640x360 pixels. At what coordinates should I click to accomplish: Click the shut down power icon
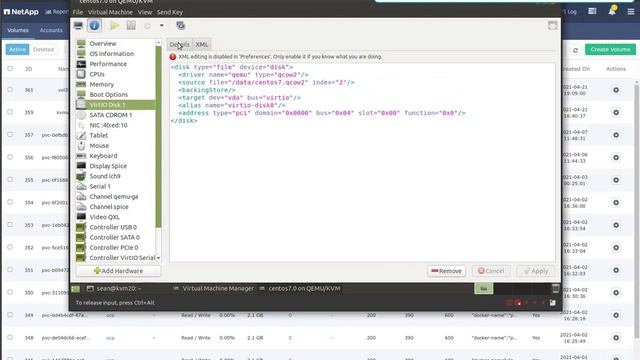point(147,26)
